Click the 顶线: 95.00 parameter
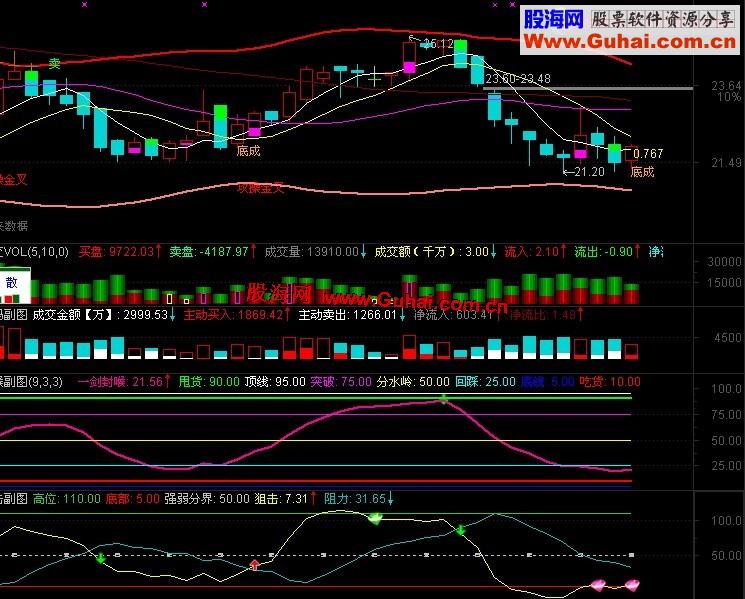This screenshot has width=745, height=599. coord(275,381)
